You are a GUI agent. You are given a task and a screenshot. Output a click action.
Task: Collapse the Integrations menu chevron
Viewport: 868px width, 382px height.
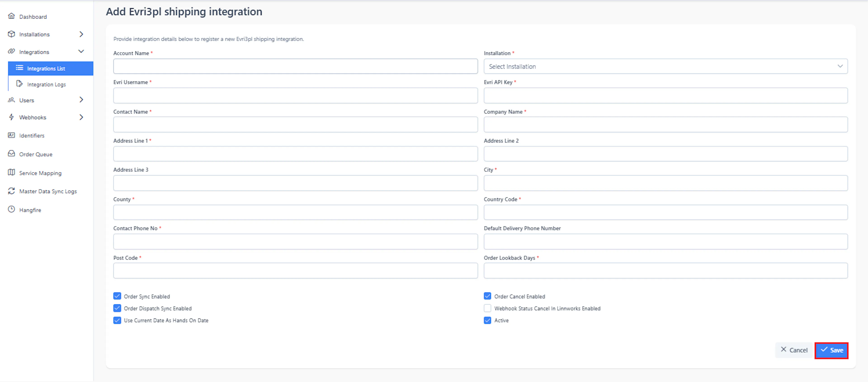[81, 51]
